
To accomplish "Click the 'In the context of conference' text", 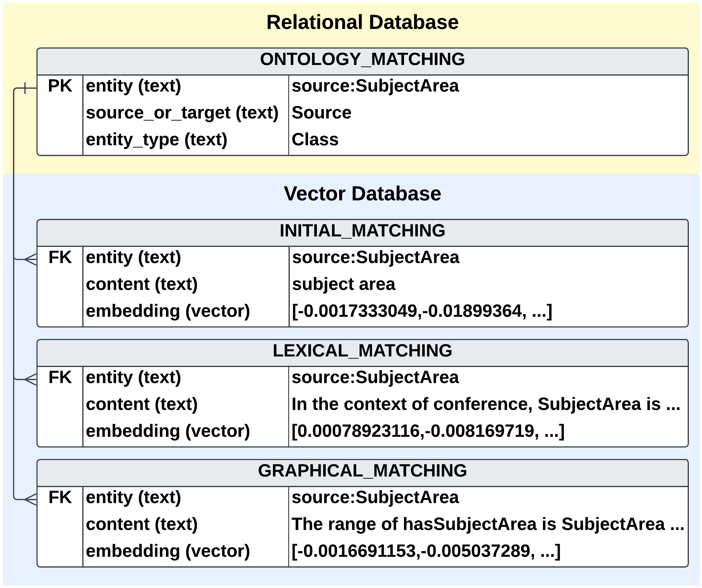I will coord(485,404).
